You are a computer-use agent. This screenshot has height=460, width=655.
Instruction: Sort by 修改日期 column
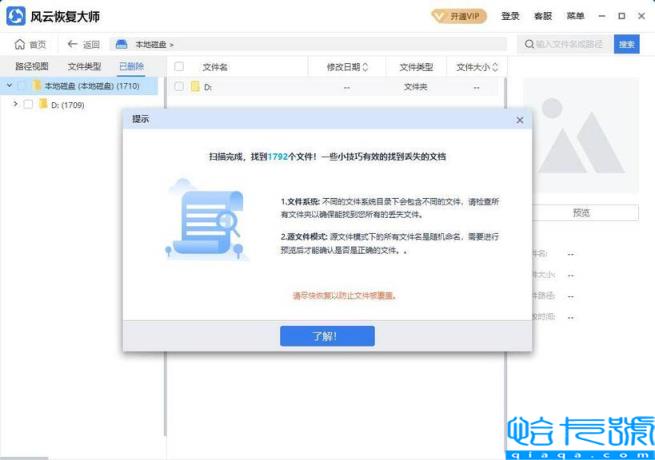pyautogui.click(x=347, y=67)
